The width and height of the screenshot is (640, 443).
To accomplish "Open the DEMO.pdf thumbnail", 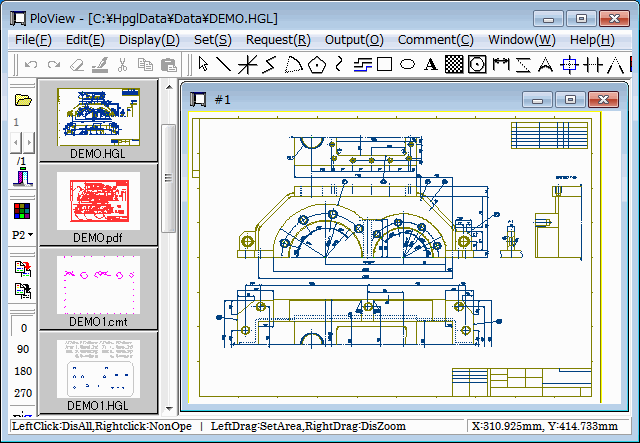I will coord(97,201).
